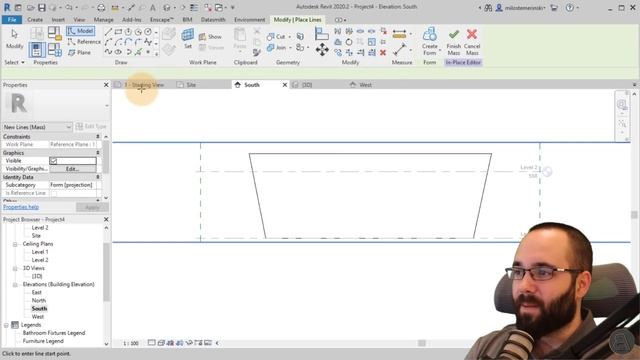Open the Manage ribbon tab
The width and height of the screenshot is (640, 360).
click(x=104, y=20)
